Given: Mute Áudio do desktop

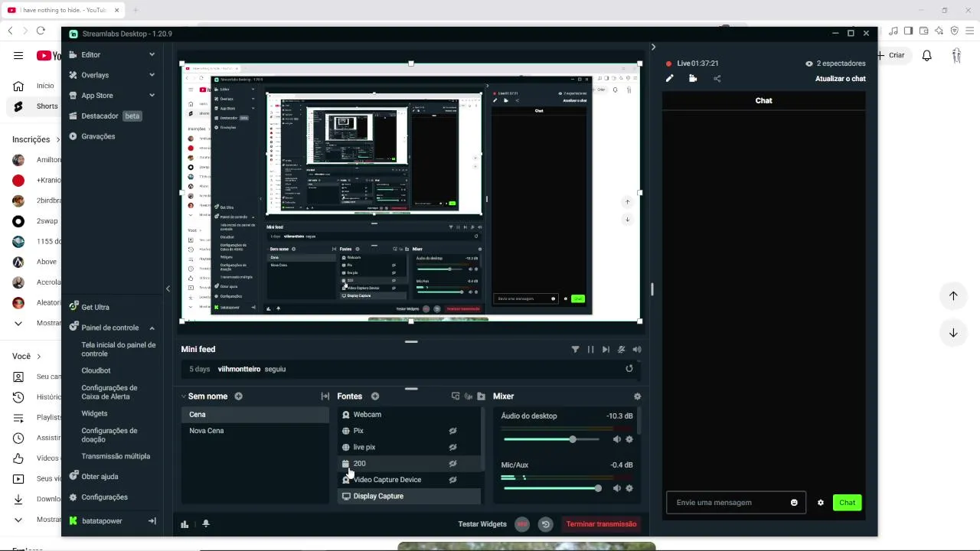Looking at the screenshot, I should tap(617, 439).
